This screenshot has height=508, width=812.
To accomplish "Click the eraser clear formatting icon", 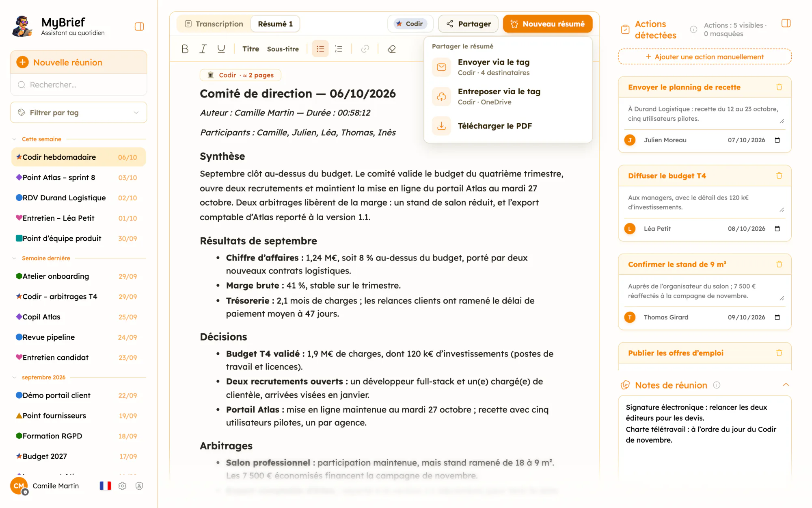I will 391,49.
